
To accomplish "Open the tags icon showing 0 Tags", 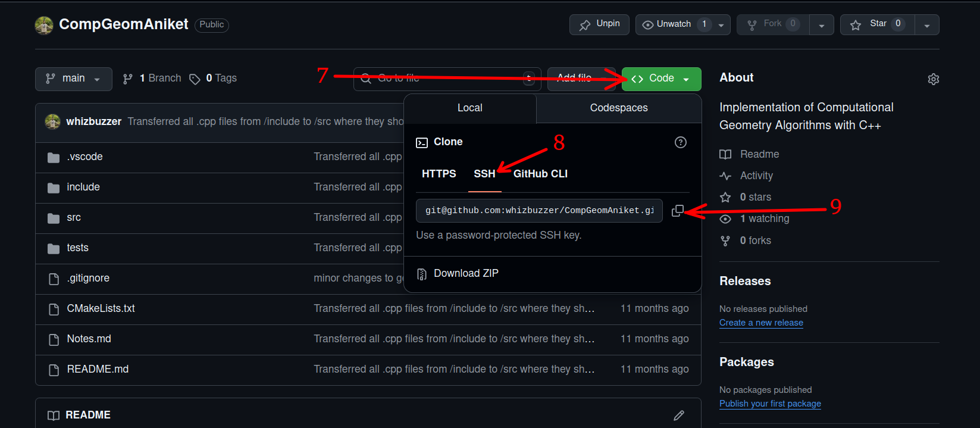I will (195, 79).
